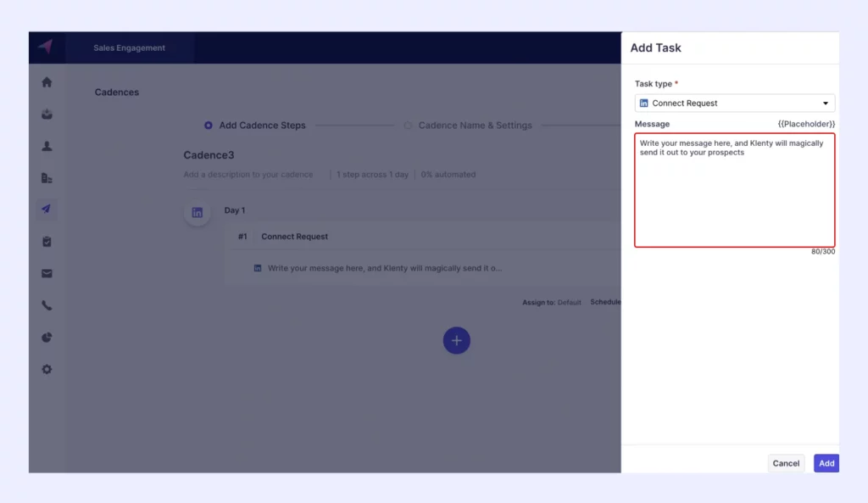Screen dimensions: 868x503
Task: Select the Add Cadence Steps radio step
Action: [x=209, y=126]
